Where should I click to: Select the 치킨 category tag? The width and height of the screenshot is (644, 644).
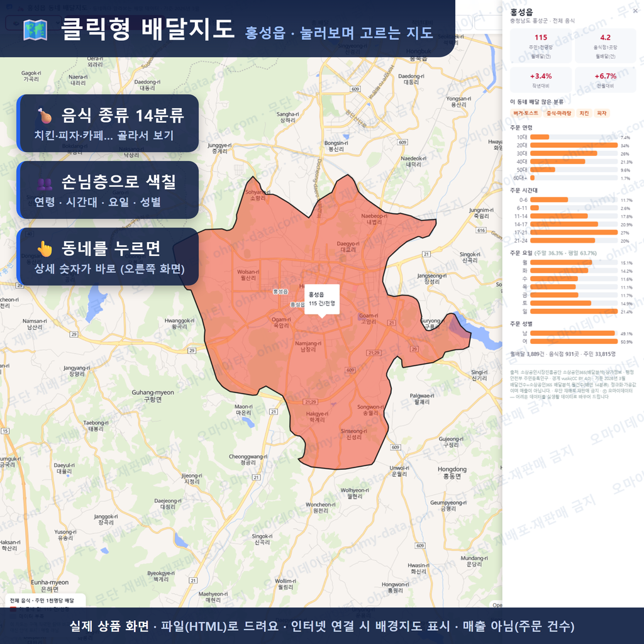pyautogui.click(x=584, y=113)
